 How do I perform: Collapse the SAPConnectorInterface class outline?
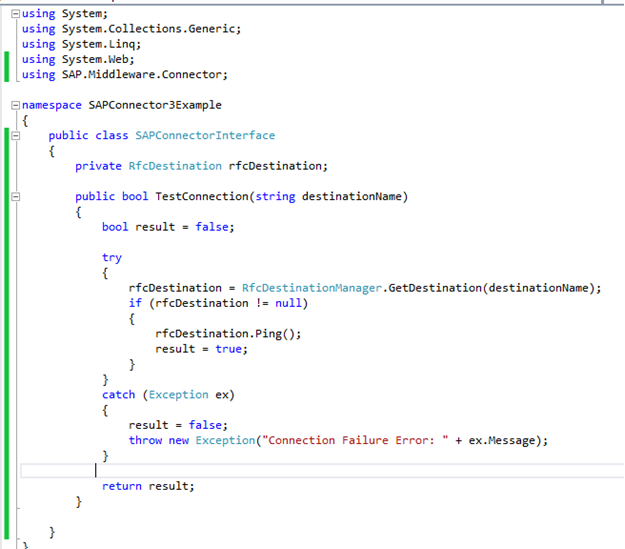point(15,136)
